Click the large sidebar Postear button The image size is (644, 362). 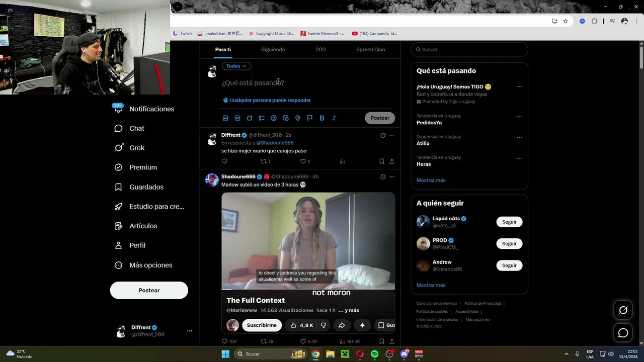(149, 290)
